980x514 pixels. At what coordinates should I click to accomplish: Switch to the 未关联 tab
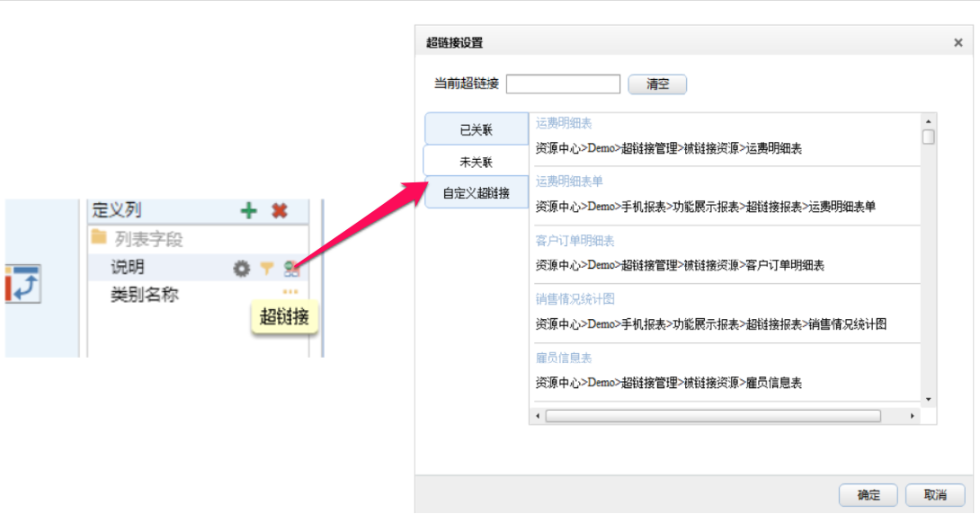click(x=477, y=162)
